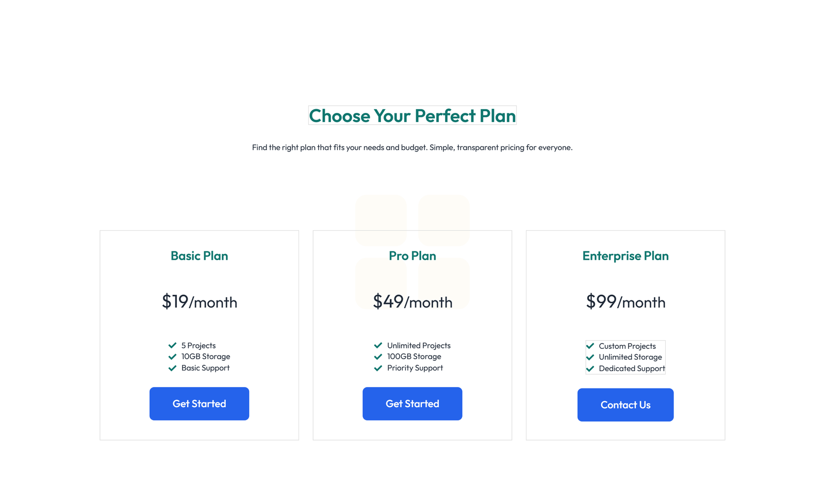The height and width of the screenshot is (504, 825).
Task: Select the Pro Plan card title
Action: coord(412,256)
